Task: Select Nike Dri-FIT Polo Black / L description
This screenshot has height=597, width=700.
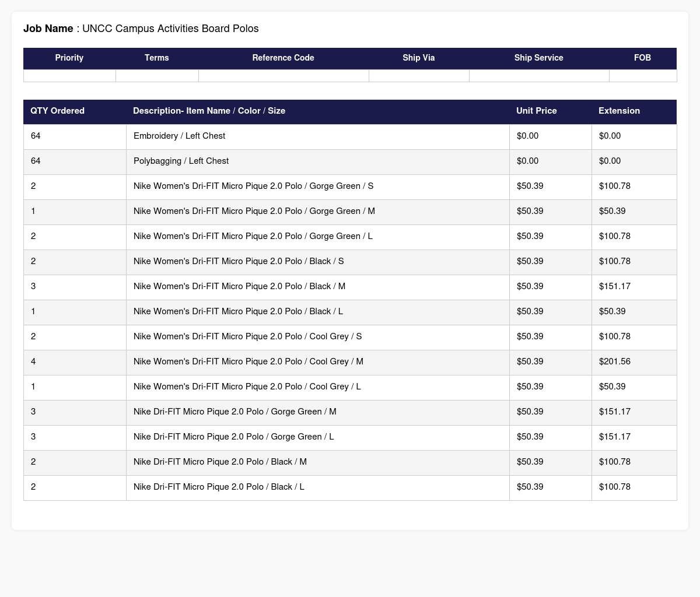Action: [x=219, y=487]
